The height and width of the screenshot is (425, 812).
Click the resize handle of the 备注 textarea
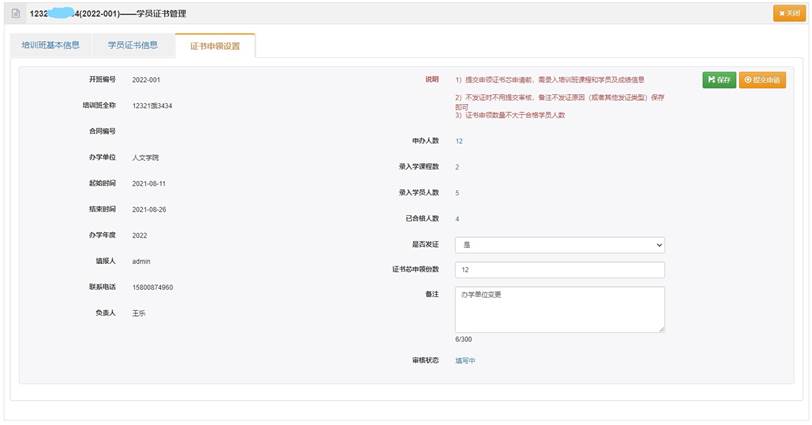click(661, 328)
